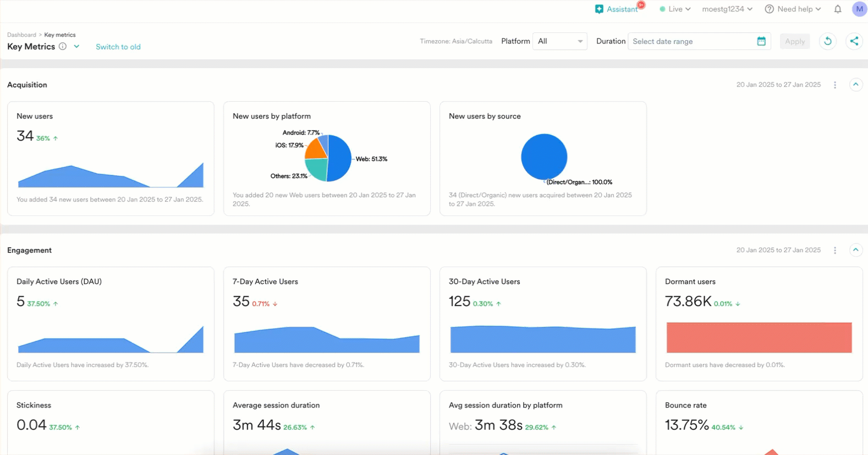Click the notifications bell icon
Viewport: 868px width, 455px height.
tap(838, 9)
